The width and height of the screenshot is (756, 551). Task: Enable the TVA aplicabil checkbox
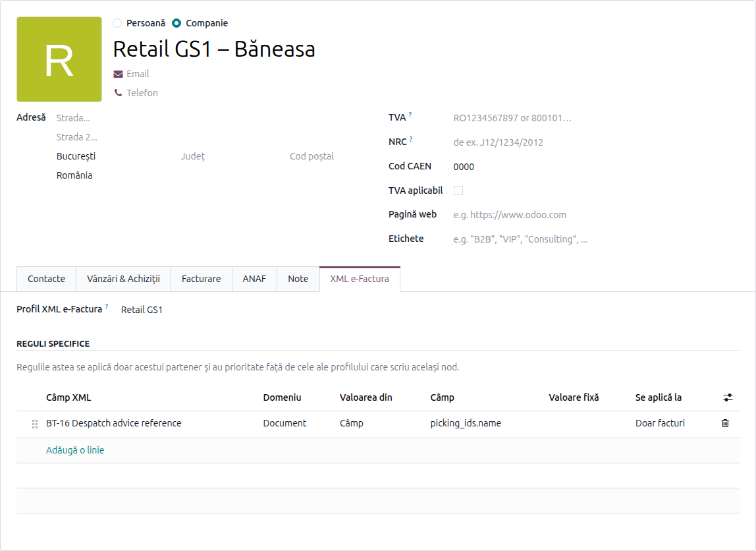pyautogui.click(x=458, y=190)
